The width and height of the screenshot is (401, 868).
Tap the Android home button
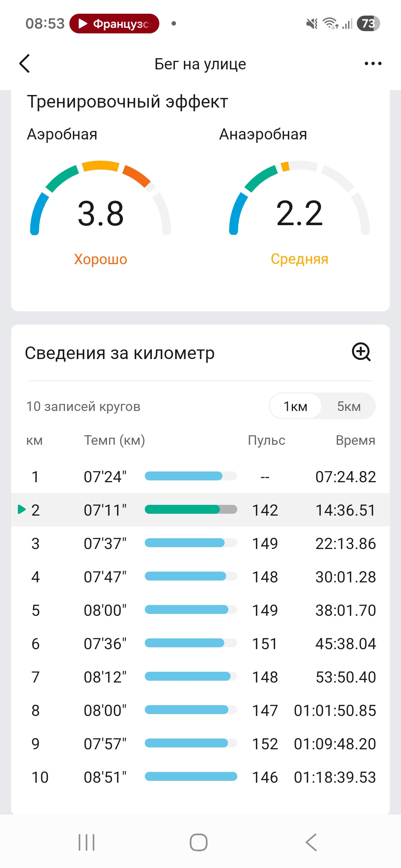(199, 842)
